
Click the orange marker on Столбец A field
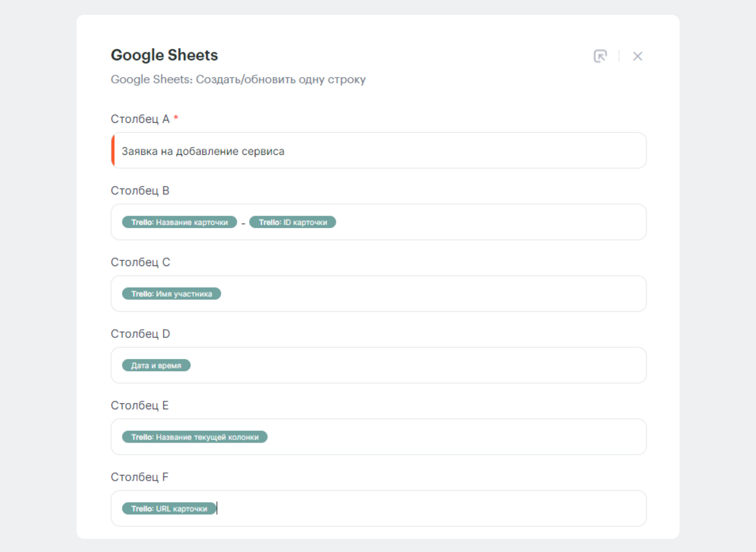pos(113,151)
